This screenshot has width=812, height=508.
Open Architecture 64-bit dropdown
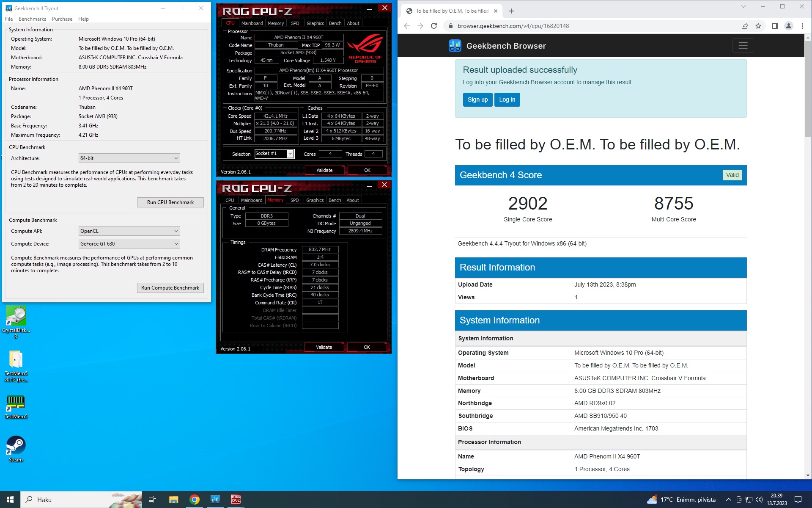(x=129, y=158)
